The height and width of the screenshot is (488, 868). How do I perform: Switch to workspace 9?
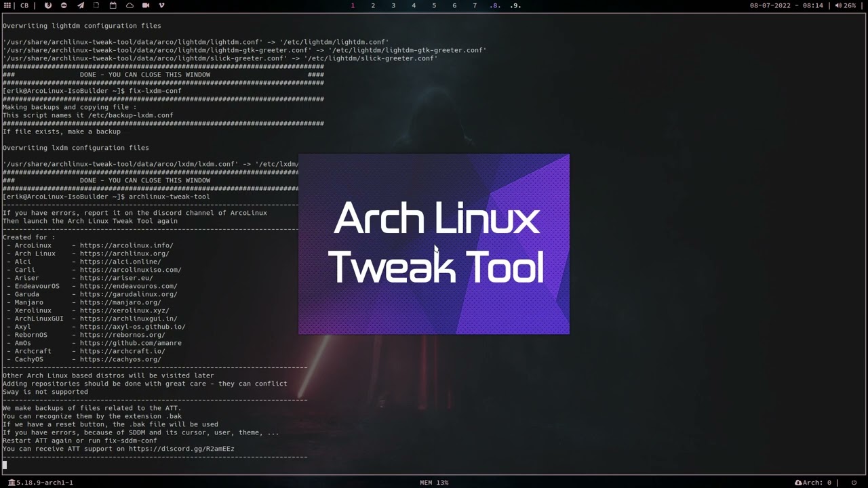tap(515, 5)
